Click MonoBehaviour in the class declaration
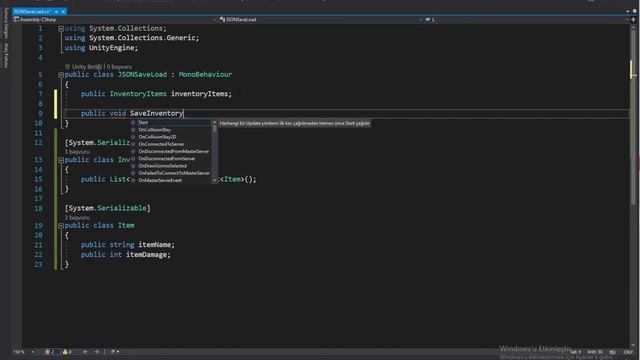The height and width of the screenshot is (360, 640). pos(205,75)
